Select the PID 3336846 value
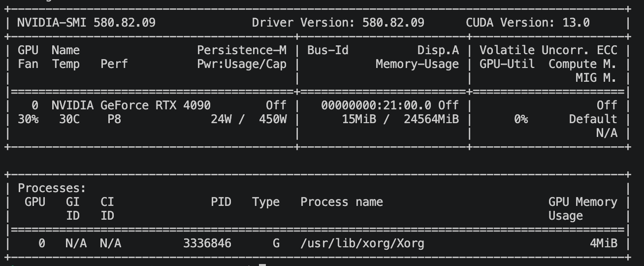Screen dimensions: 644x266 207,243
